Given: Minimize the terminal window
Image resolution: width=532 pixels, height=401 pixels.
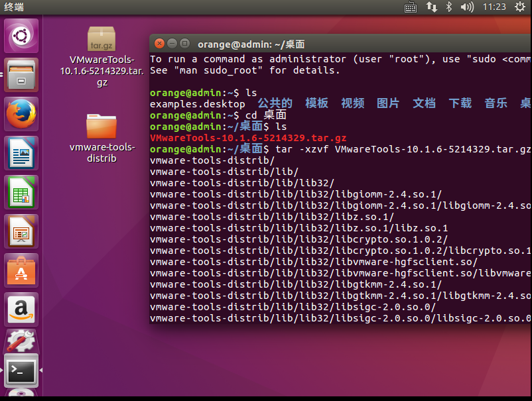Looking at the screenshot, I should click(172, 43).
